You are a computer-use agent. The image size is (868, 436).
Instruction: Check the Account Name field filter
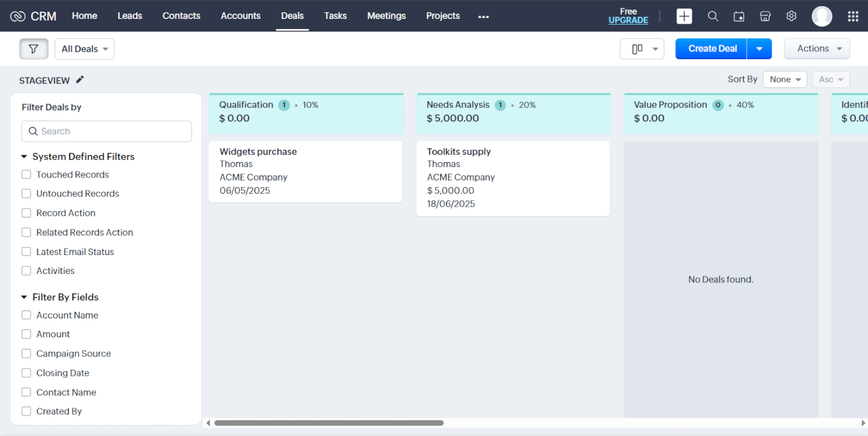coord(26,315)
